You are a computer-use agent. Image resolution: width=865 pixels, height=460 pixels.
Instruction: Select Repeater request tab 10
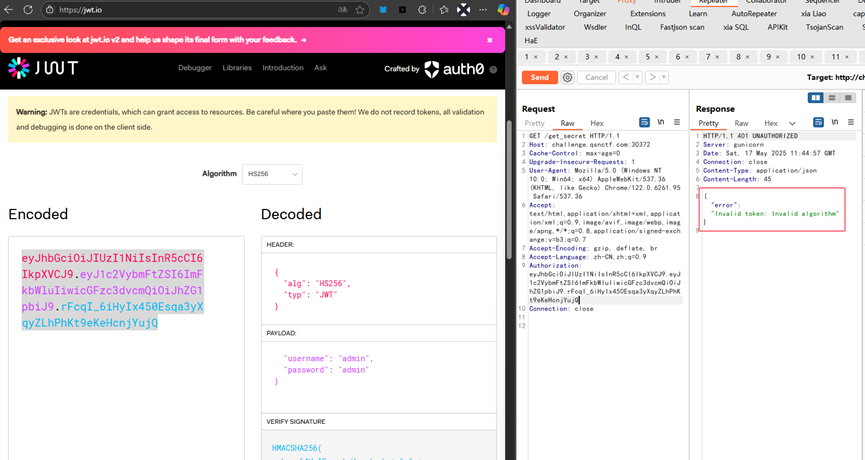[801, 57]
